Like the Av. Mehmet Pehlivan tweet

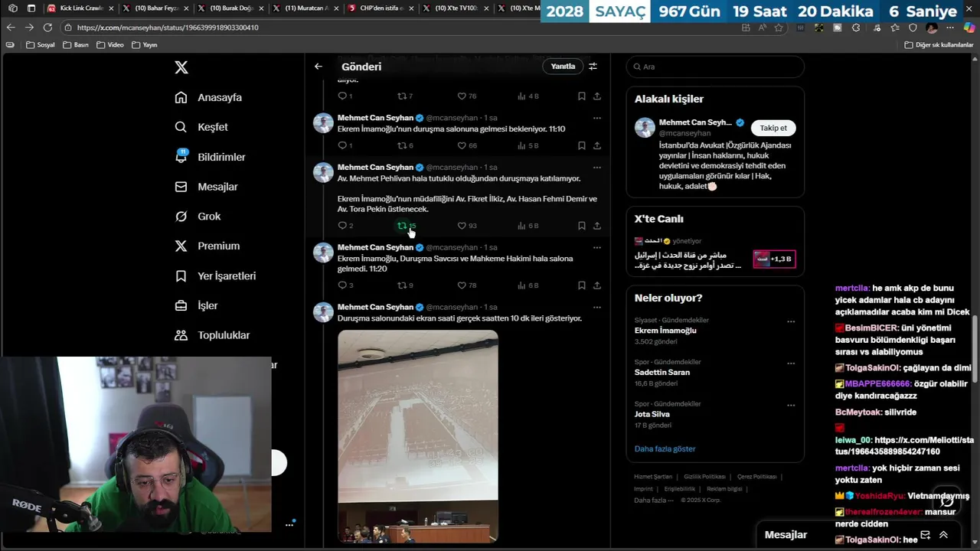(466, 226)
